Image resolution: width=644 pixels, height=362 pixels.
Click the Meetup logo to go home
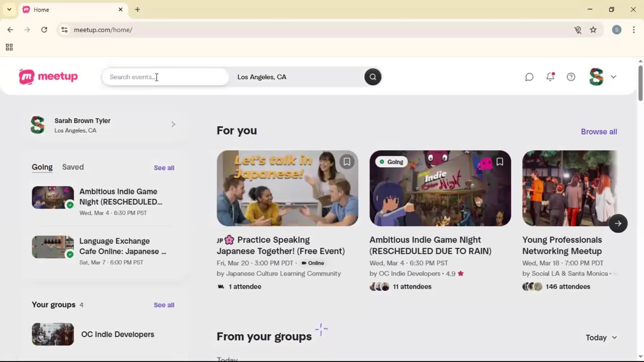click(x=48, y=77)
